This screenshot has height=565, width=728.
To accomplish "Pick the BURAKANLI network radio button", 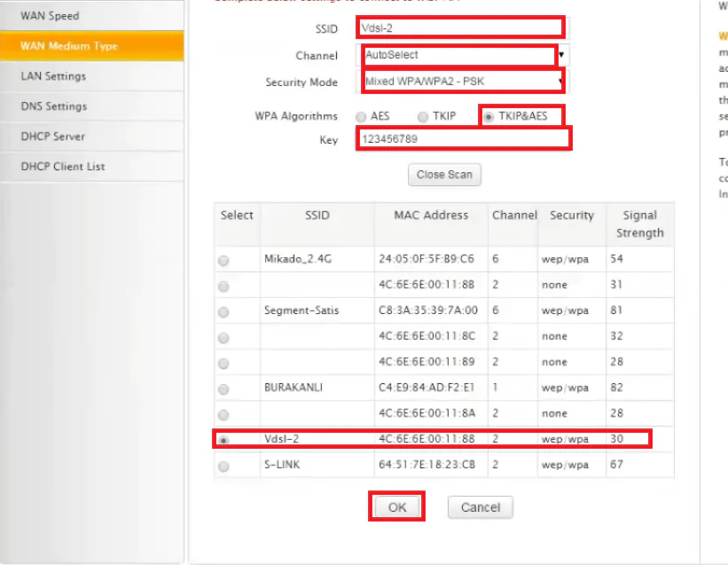I will [223, 389].
